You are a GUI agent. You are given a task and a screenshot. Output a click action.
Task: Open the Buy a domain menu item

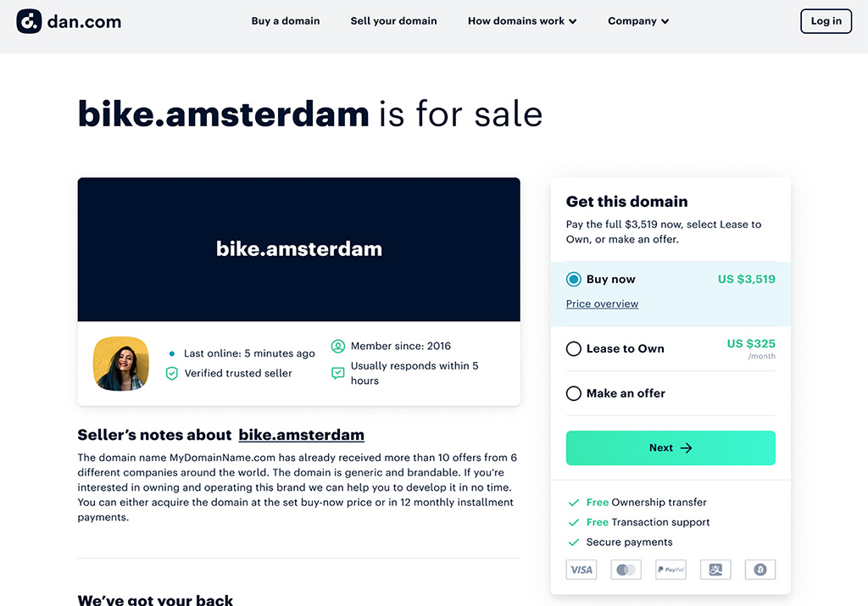coord(286,21)
